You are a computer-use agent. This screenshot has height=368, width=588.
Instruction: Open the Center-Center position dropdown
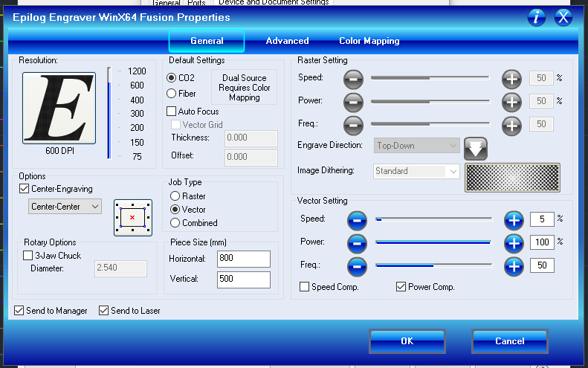tap(65, 207)
